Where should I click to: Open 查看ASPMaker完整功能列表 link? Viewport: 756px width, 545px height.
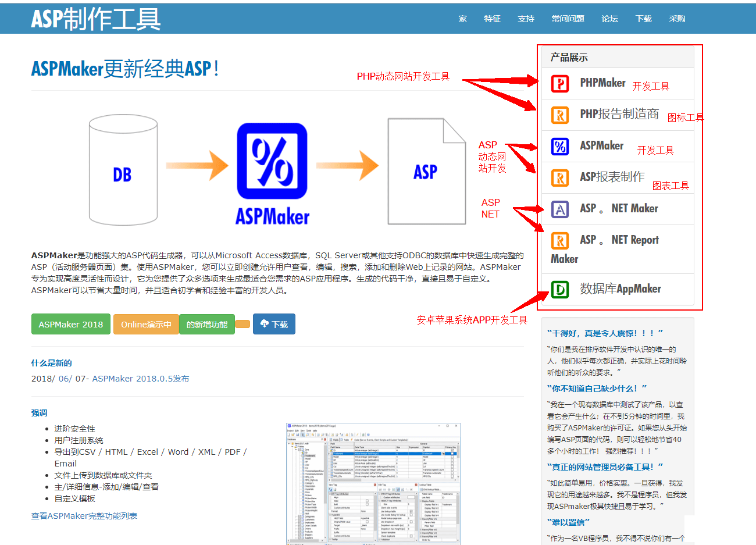(84, 516)
